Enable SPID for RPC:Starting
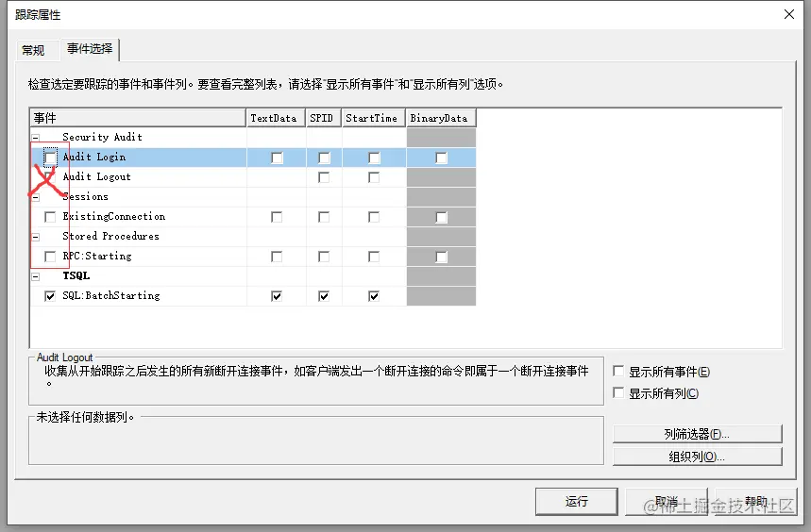 tap(324, 257)
